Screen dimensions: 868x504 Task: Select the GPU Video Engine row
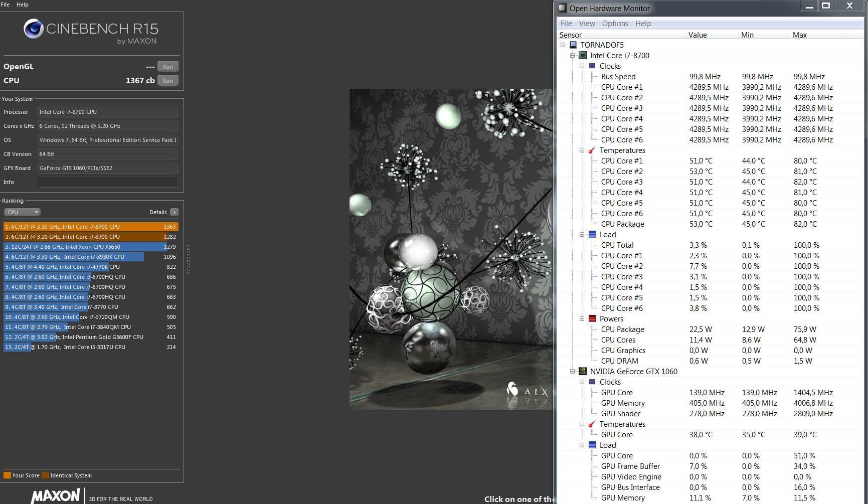pyautogui.click(x=710, y=477)
